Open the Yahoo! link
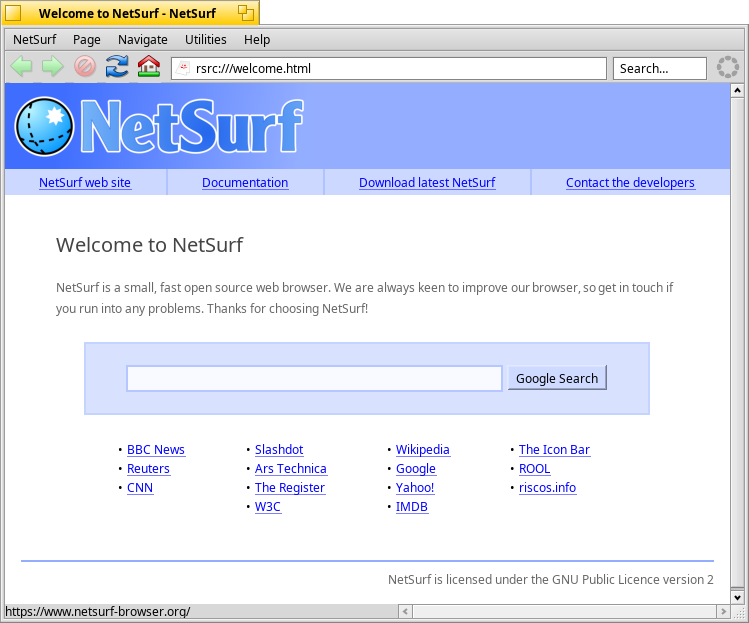The width and height of the screenshot is (749, 623). click(415, 488)
